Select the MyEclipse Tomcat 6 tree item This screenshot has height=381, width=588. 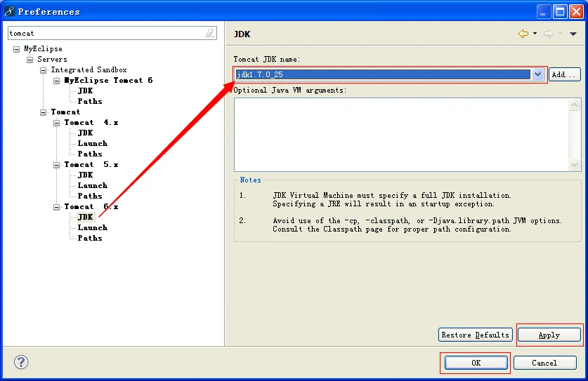point(108,80)
